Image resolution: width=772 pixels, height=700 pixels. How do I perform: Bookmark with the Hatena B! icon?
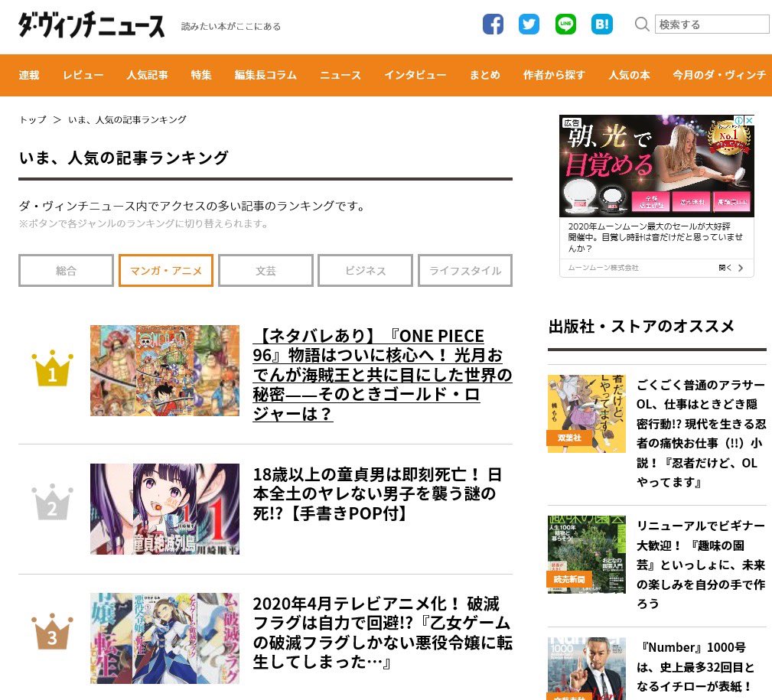click(602, 24)
